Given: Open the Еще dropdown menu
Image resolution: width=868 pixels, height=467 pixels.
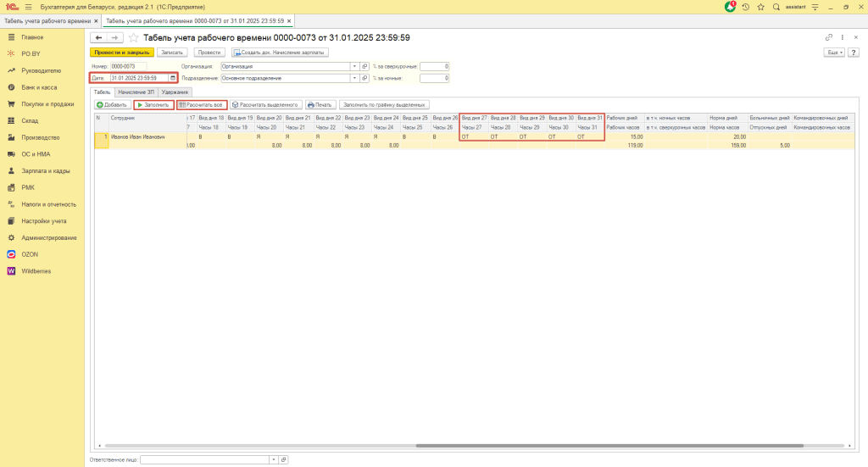Looking at the screenshot, I should click(x=834, y=53).
